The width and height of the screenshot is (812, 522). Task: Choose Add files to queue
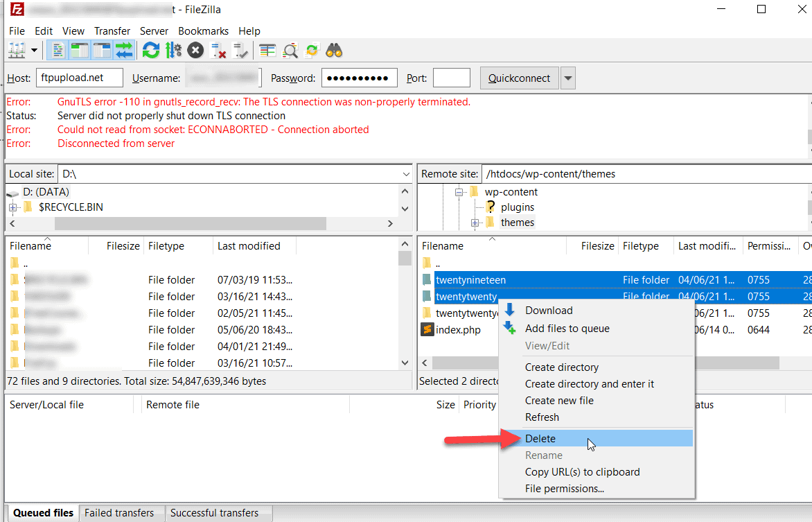(x=597, y=329)
